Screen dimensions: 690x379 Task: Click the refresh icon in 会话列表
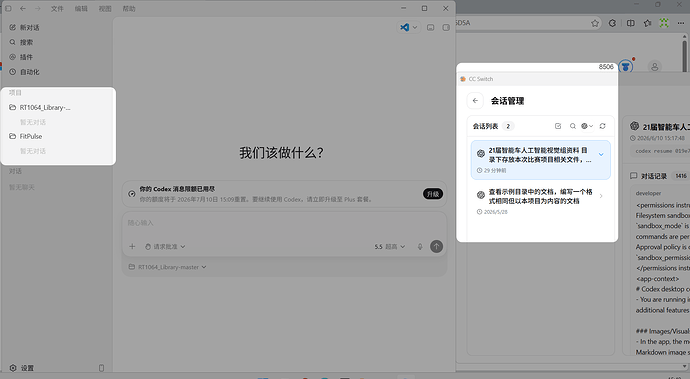(602, 126)
